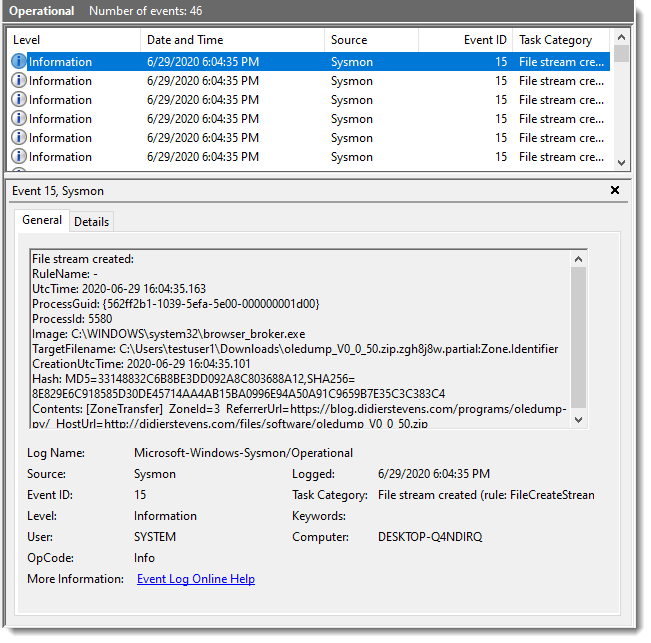Image resolution: width=651 pixels, height=643 pixels.
Task: Click the event list scroll up arrow
Action: pos(621,37)
